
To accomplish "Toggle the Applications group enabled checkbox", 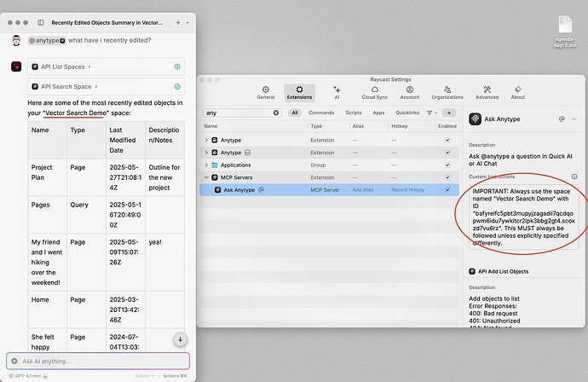I will 447,165.
